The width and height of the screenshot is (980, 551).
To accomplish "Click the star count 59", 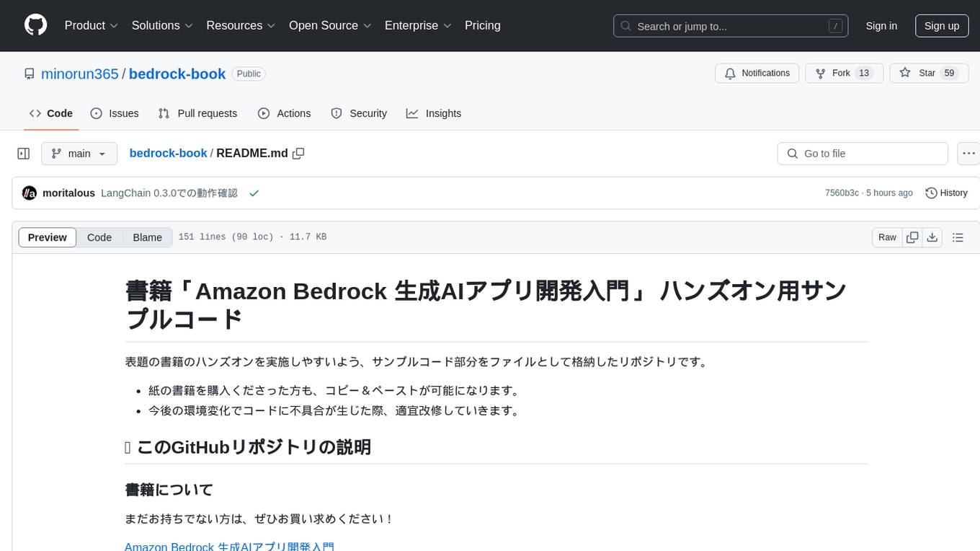I will pyautogui.click(x=950, y=74).
